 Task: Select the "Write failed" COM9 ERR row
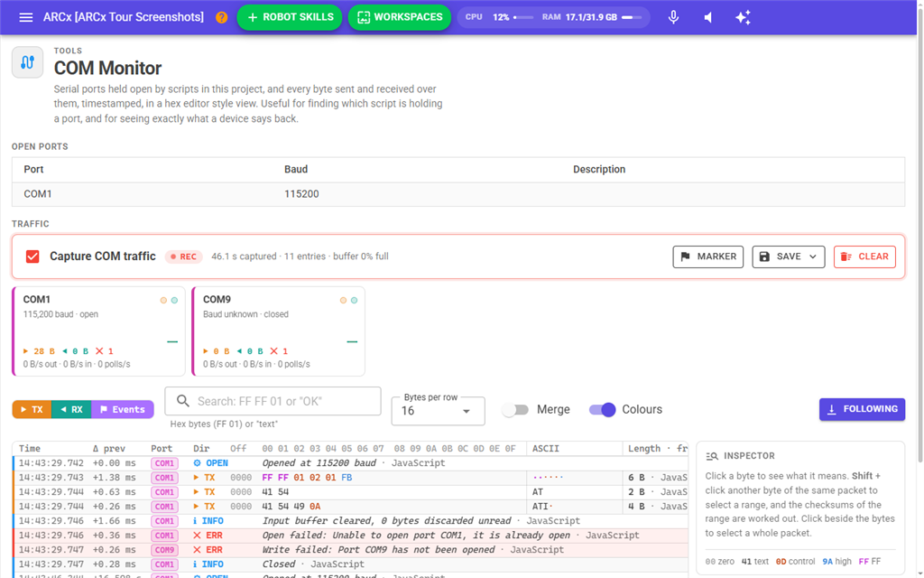pos(351,550)
